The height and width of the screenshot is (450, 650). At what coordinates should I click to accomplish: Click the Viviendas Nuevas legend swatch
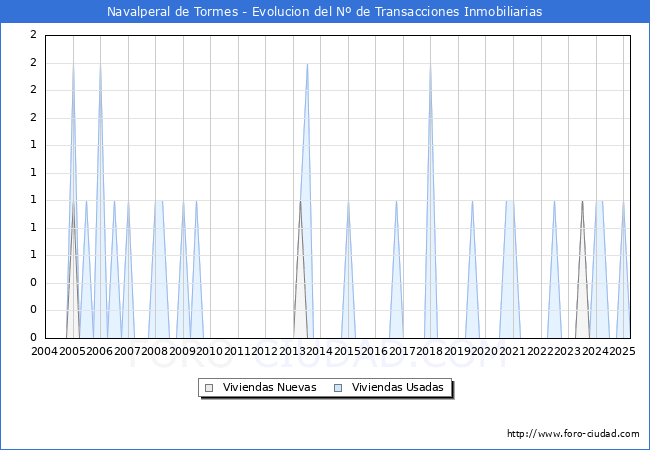(x=209, y=388)
